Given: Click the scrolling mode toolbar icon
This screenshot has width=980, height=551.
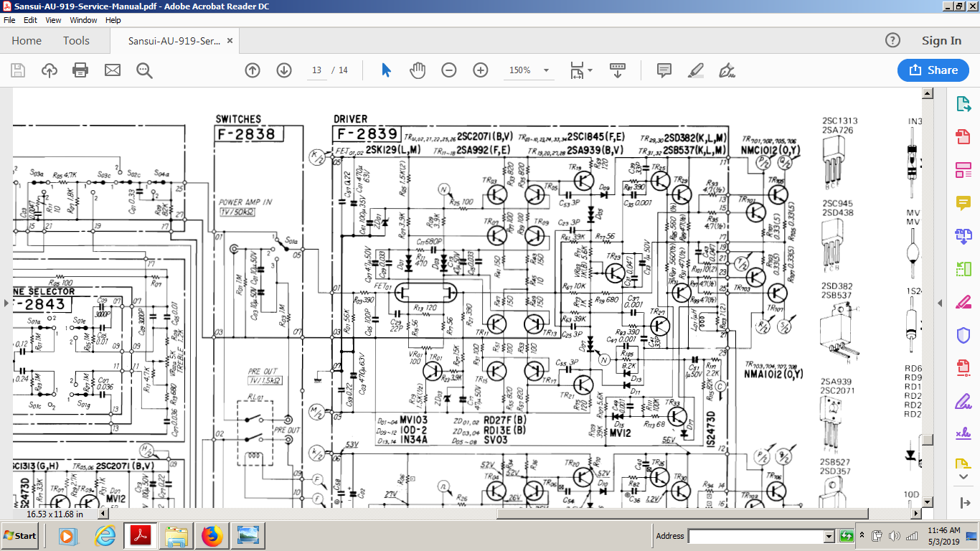Looking at the screenshot, I should [618, 70].
